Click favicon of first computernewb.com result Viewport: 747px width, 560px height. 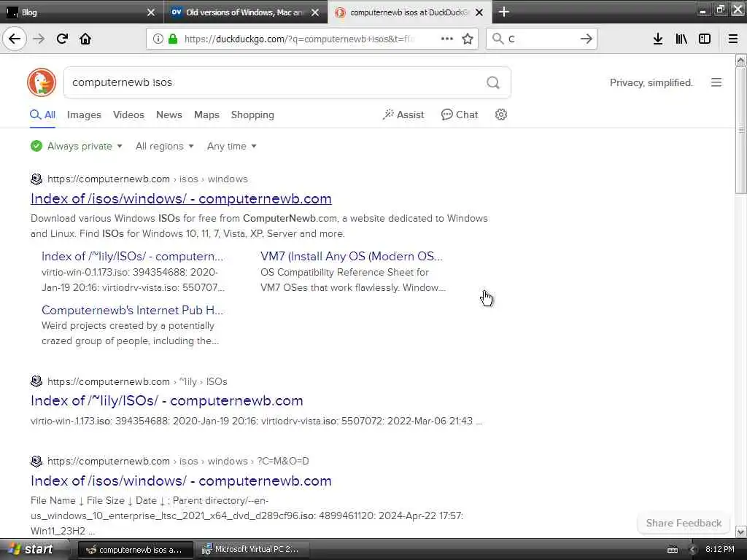[x=36, y=179]
